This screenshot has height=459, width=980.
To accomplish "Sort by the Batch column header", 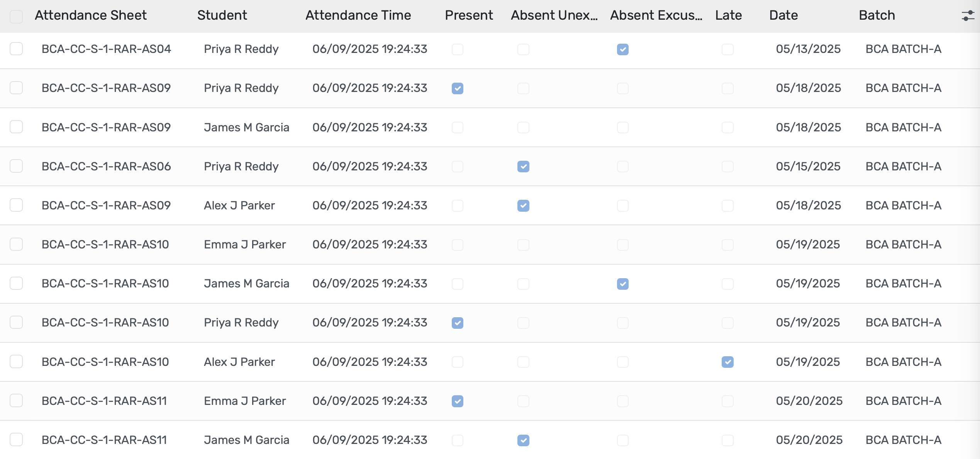I will [x=877, y=15].
